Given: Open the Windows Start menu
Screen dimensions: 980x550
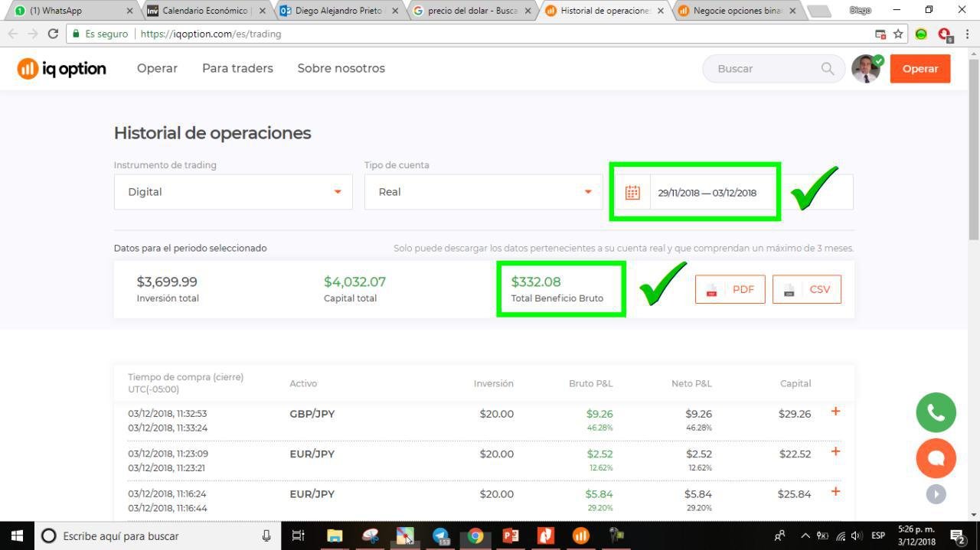Looking at the screenshot, I should pyautogui.click(x=16, y=535).
